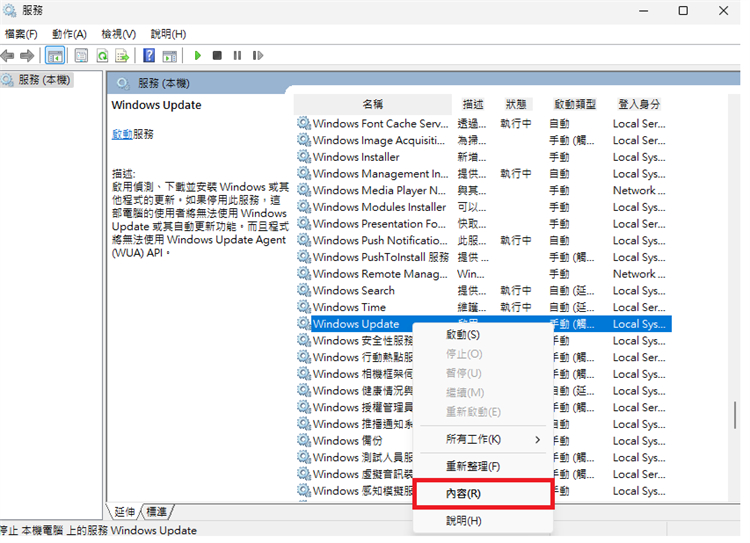Stop the service with square icon

point(217,56)
